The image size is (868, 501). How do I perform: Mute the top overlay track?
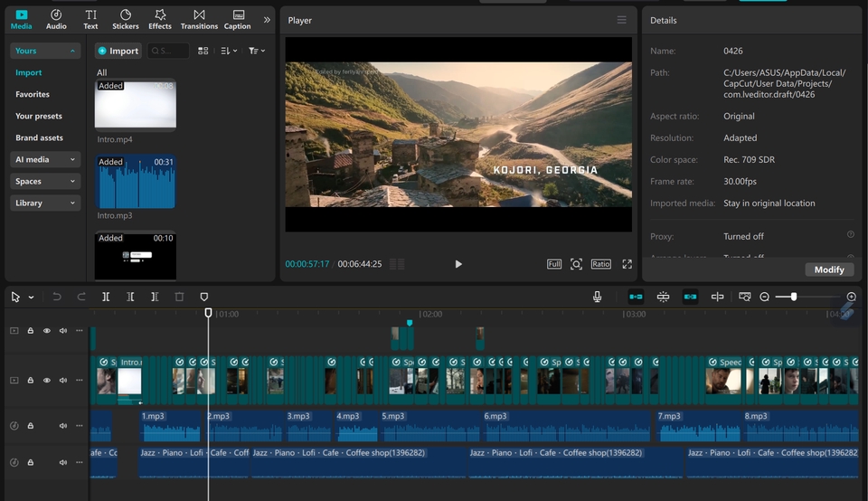coord(63,330)
